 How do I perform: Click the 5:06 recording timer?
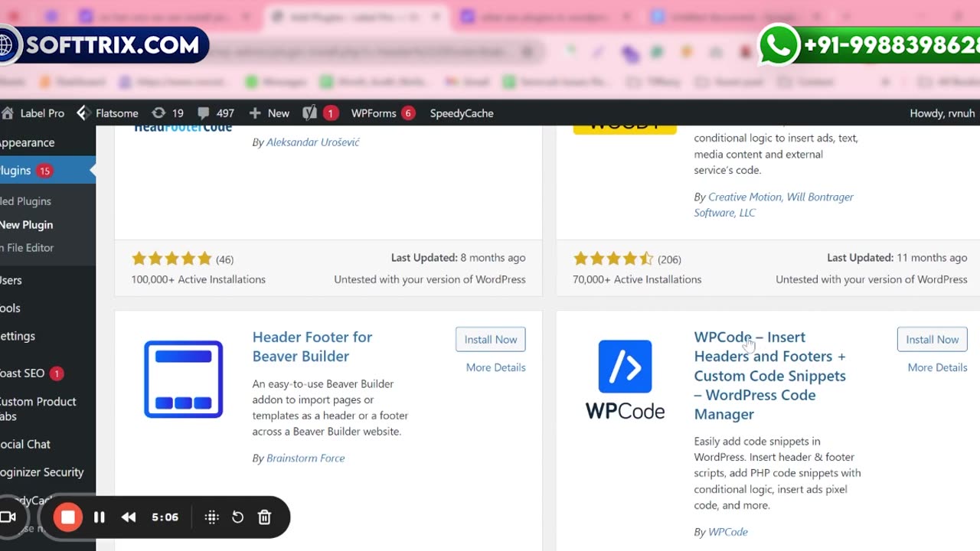click(165, 517)
